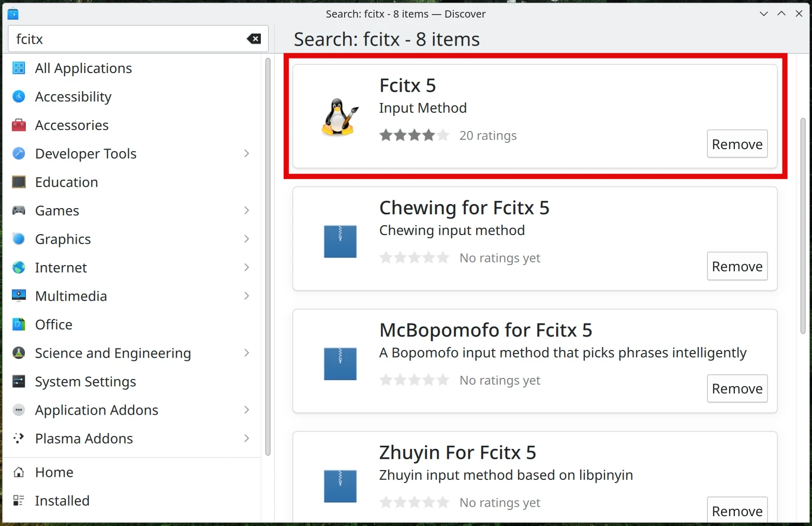This screenshot has width=812, height=526.
Task: Open the Education category
Action: click(132, 182)
